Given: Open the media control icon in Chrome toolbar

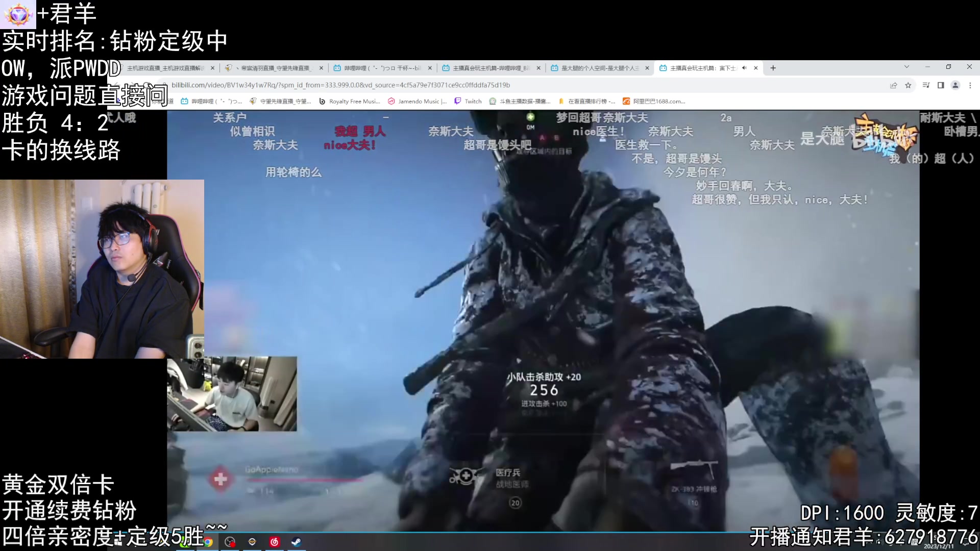Looking at the screenshot, I should [x=926, y=85].
